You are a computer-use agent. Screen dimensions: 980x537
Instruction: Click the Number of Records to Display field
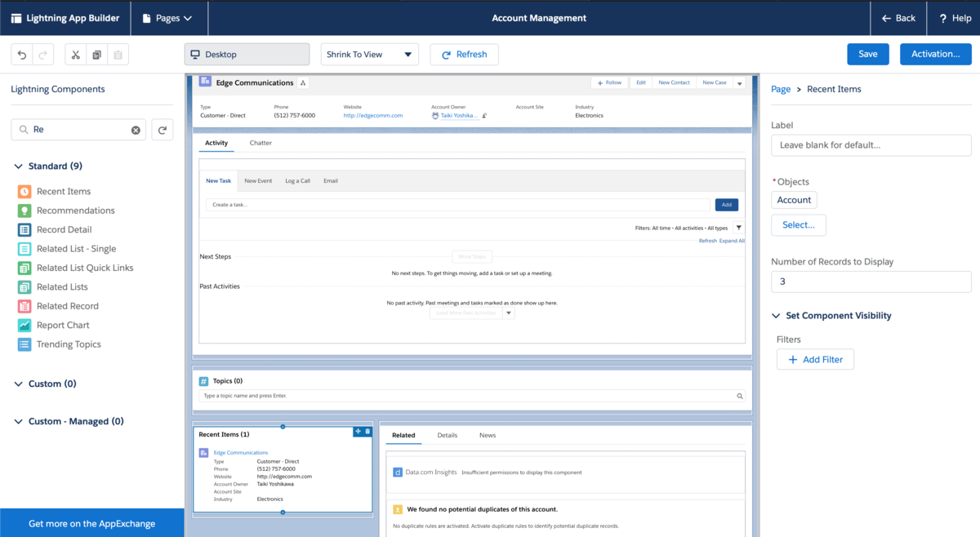click(x=871, y=282)
